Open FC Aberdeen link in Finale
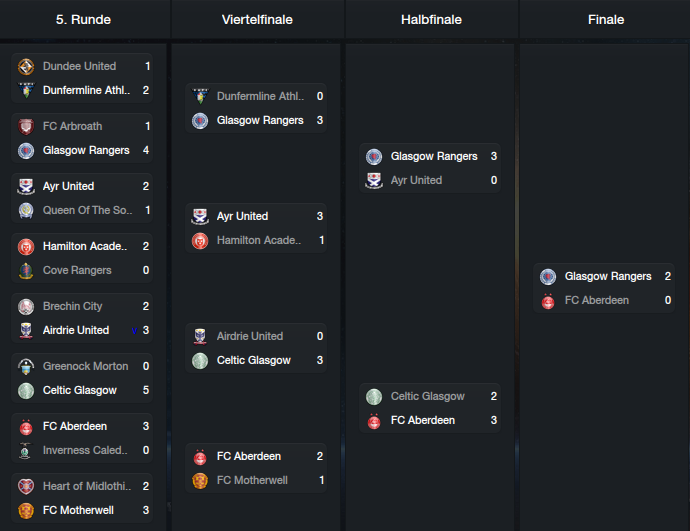Viewport: 690px width, 531px height. pyautogui.click(x=597, y=300)
